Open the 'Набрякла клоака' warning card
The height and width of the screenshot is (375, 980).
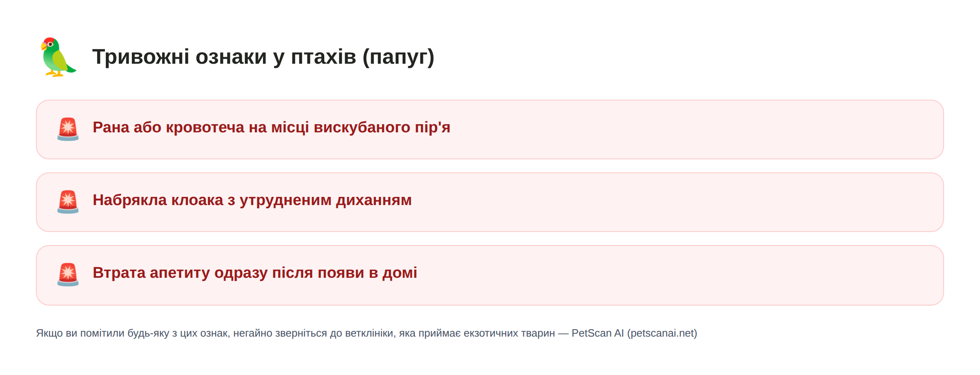coord(490,202)
